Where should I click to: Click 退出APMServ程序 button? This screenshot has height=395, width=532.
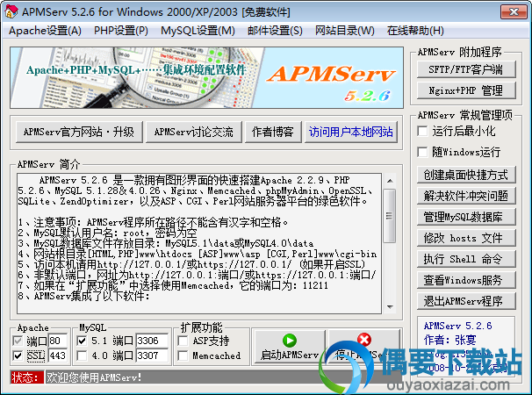pyautogui.click(x=466, y=301)
